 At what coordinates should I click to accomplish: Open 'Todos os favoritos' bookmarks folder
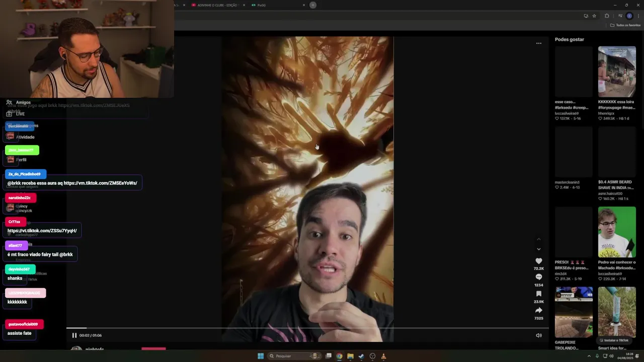(625, 25)
